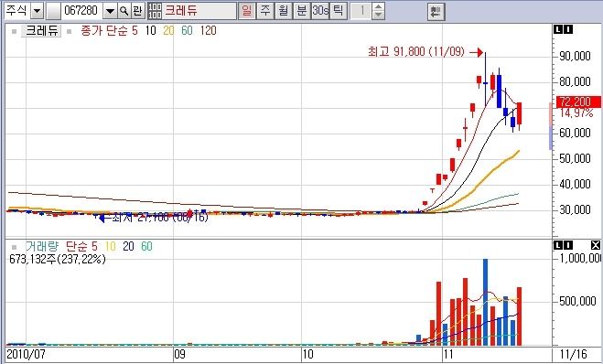Open the 주식 market type dropdown
Screen dimensions: 603x364
tap(37, 11)
